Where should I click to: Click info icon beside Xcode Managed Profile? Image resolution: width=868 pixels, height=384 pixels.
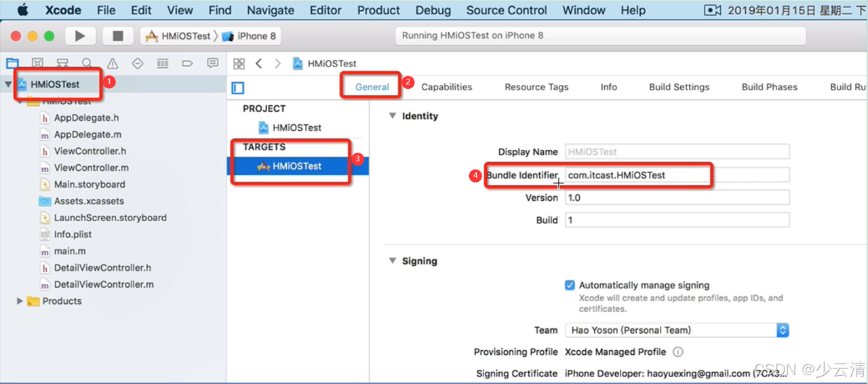[x=678, y=352]
